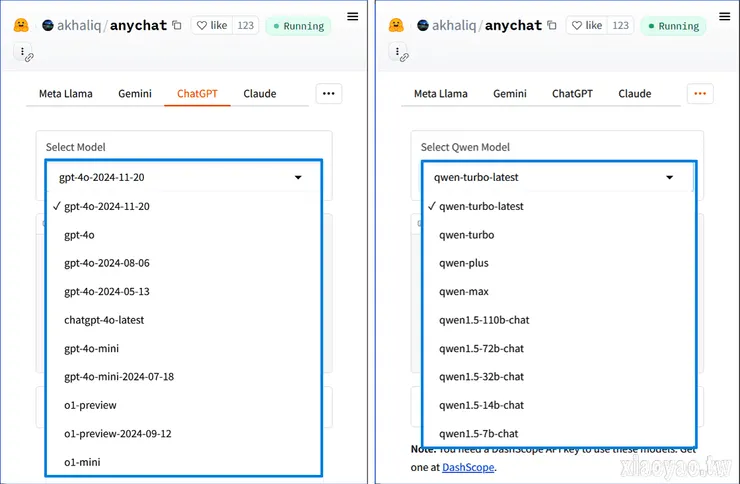Open the hamburger menu in the left panel
The width and height of the screenshot is (740, 484).
coord(353,17)
